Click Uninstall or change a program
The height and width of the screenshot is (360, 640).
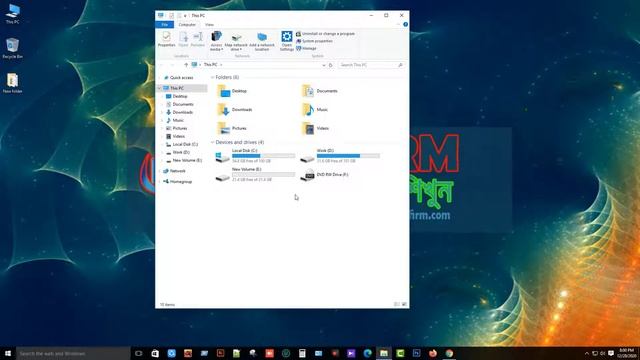[x=325, y=34]
